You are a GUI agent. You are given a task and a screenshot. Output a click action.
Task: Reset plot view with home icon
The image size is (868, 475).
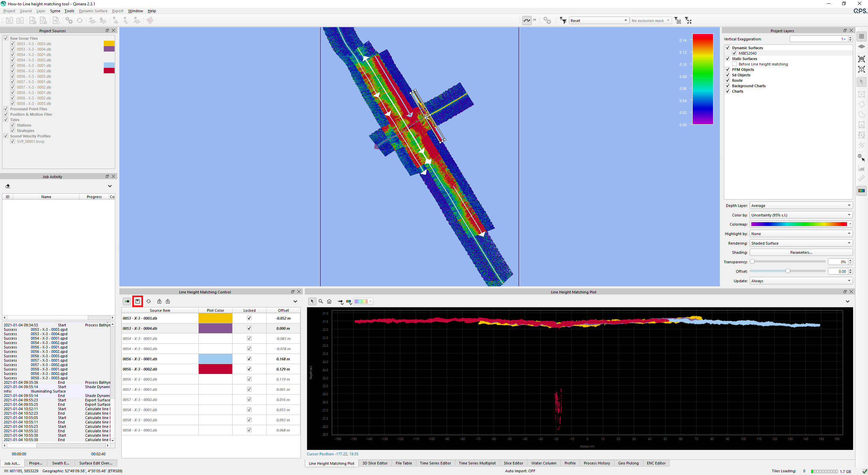(x=329, y=301)
